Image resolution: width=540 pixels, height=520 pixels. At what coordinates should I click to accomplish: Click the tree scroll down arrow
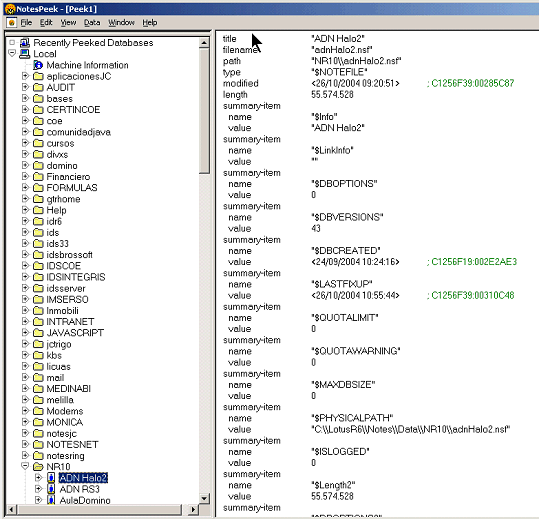pos(204,498)
